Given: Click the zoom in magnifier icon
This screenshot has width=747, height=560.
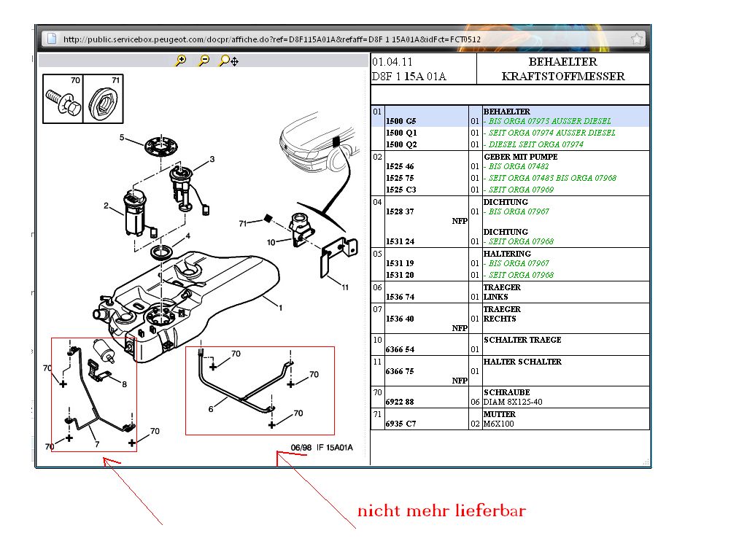Looking at the screenshot, I should point(181,61).
